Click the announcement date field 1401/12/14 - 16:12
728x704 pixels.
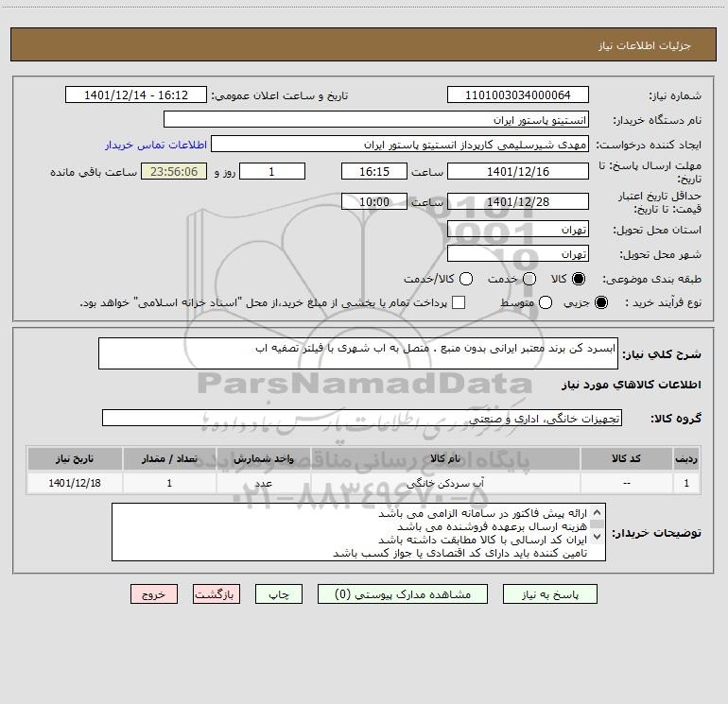point(136,94)
